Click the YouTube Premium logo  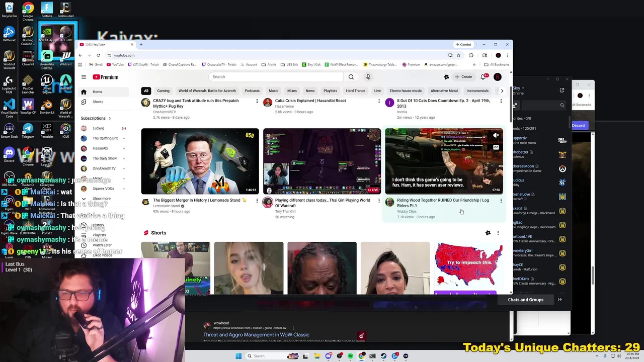[105, 77]
